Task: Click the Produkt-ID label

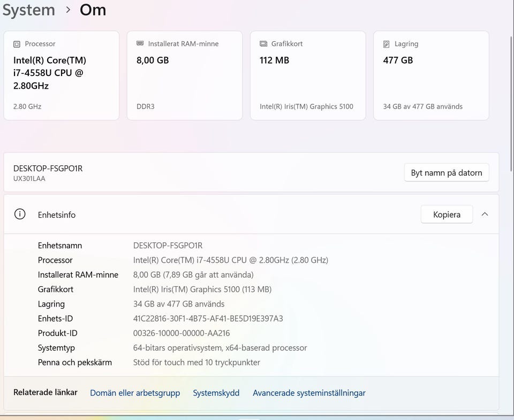Action: coord(57,333)
